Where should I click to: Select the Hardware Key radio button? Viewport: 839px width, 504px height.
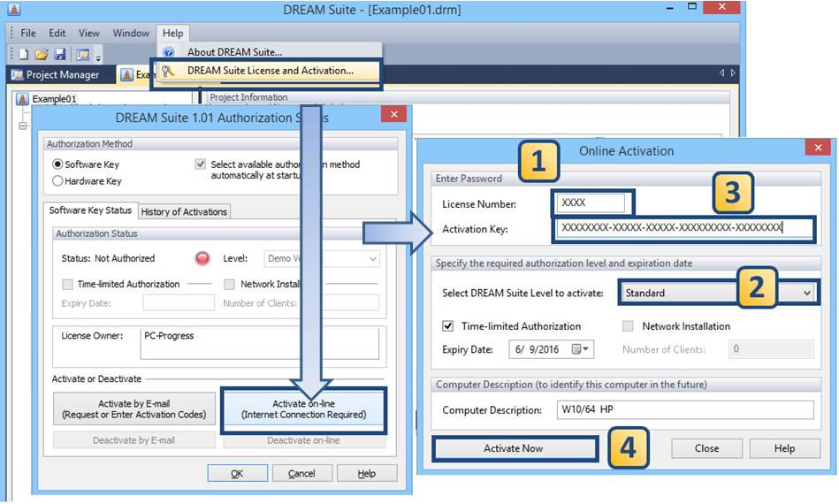[x=57, y=181]
